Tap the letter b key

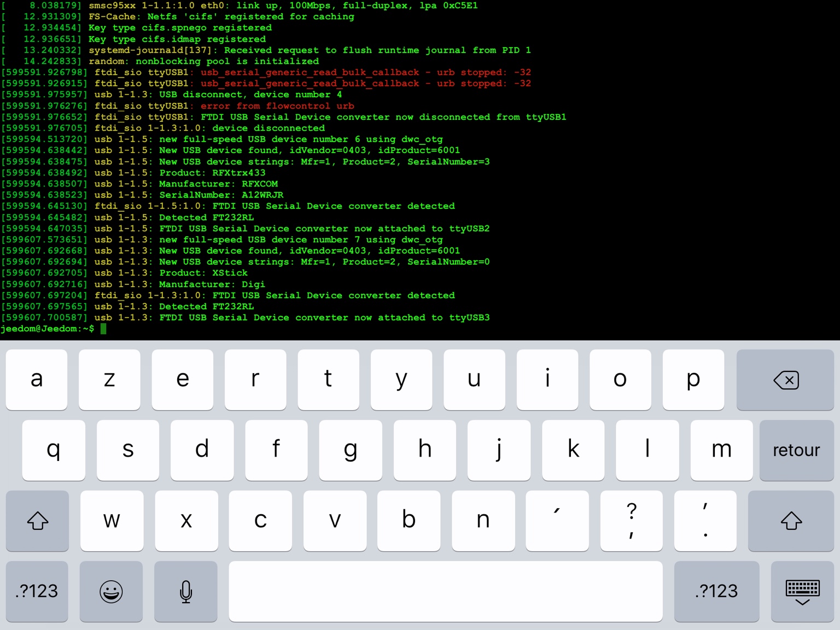point(409,521)
